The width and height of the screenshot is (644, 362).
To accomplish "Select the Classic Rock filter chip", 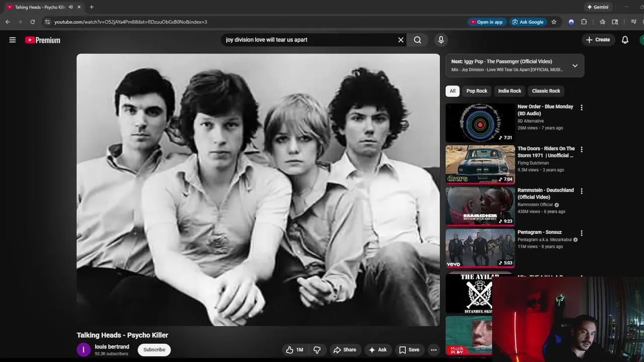I will pos(546,91).
